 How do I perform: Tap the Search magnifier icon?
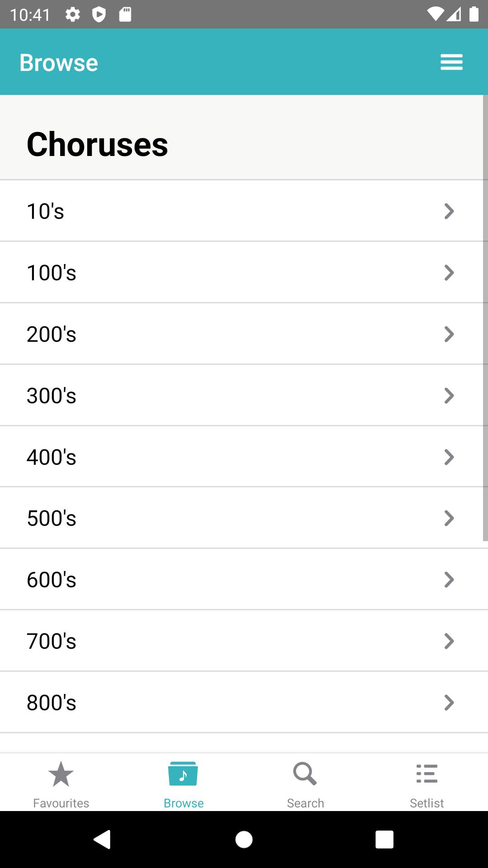coord(305,774)
